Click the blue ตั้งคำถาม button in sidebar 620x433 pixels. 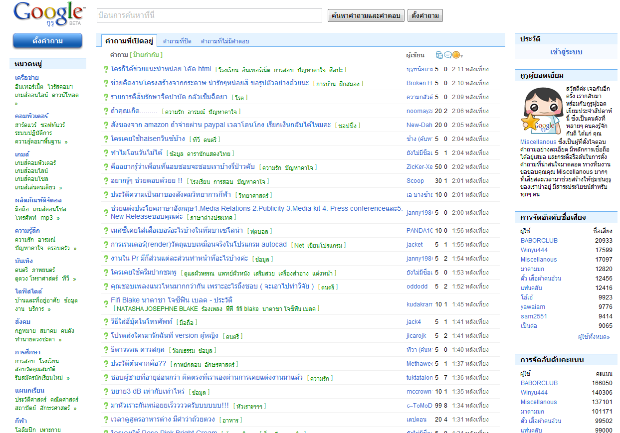click(x=47, y=41)
